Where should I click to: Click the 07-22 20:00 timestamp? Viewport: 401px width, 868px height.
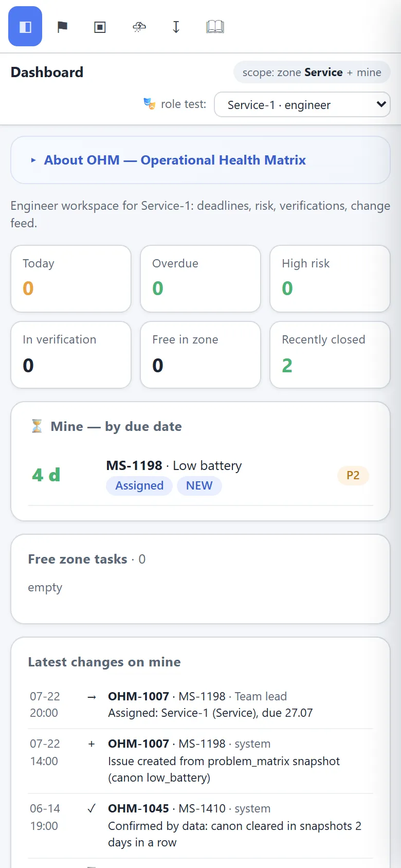[45, 704]
